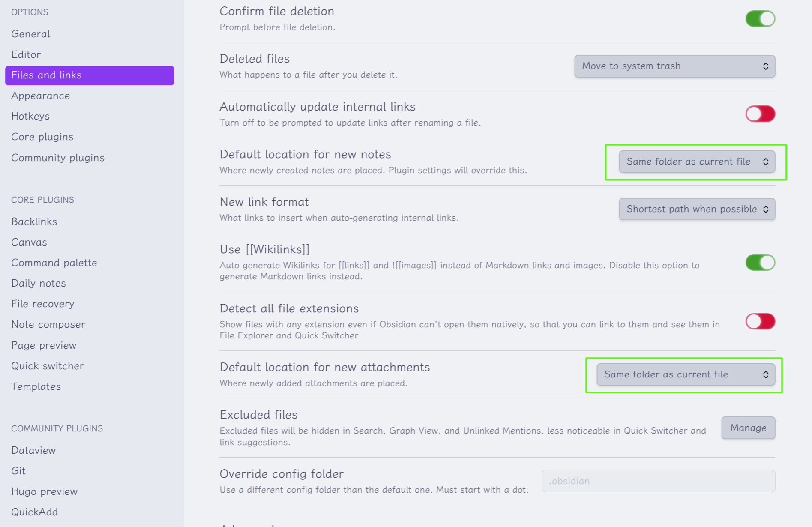
Task: Open the Deleted files dropdown
Action: coord(674,66)
